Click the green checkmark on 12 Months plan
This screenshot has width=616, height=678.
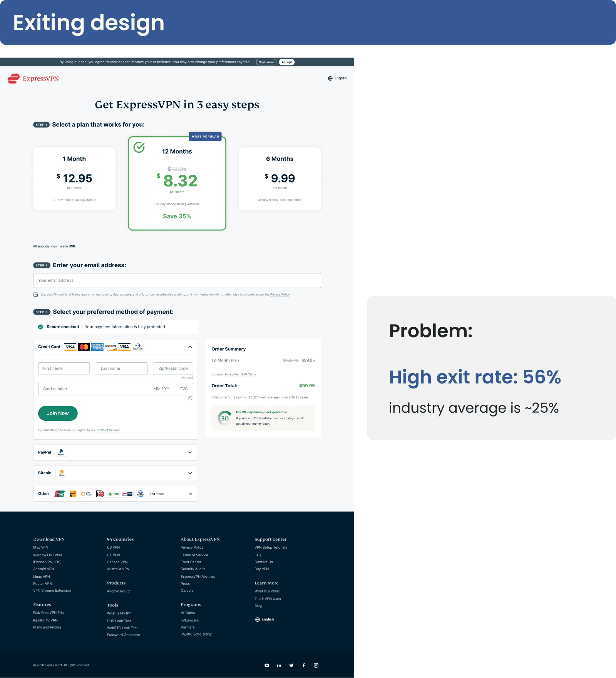tap(139, 147)
